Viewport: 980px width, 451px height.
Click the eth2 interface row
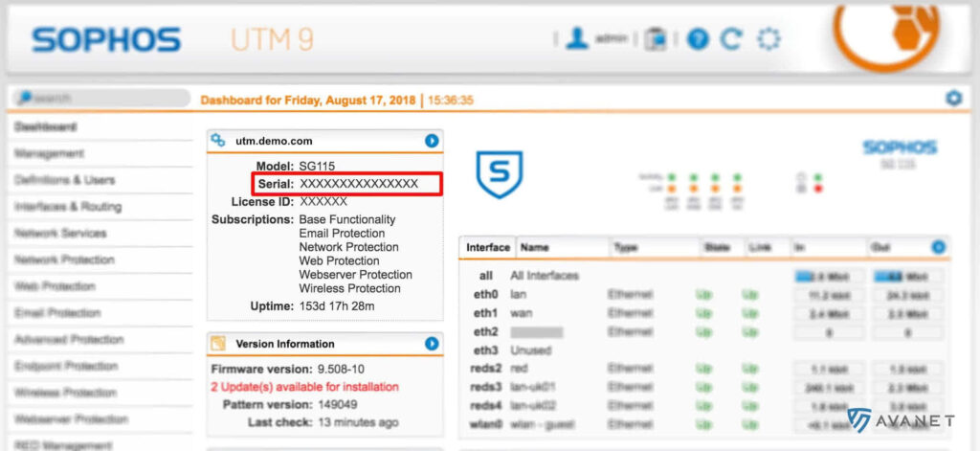pyautogui.click(x=704, y=332)
